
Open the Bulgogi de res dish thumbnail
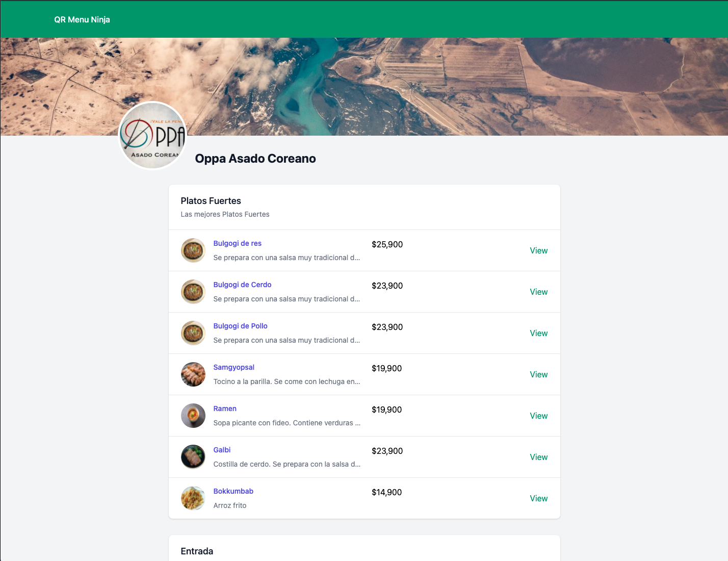pos(193,250)
